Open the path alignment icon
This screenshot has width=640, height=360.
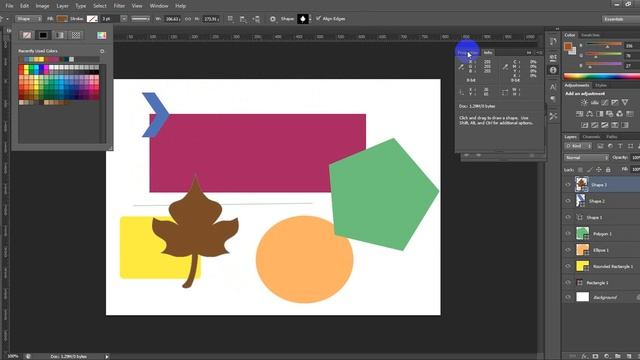(243, 19)
